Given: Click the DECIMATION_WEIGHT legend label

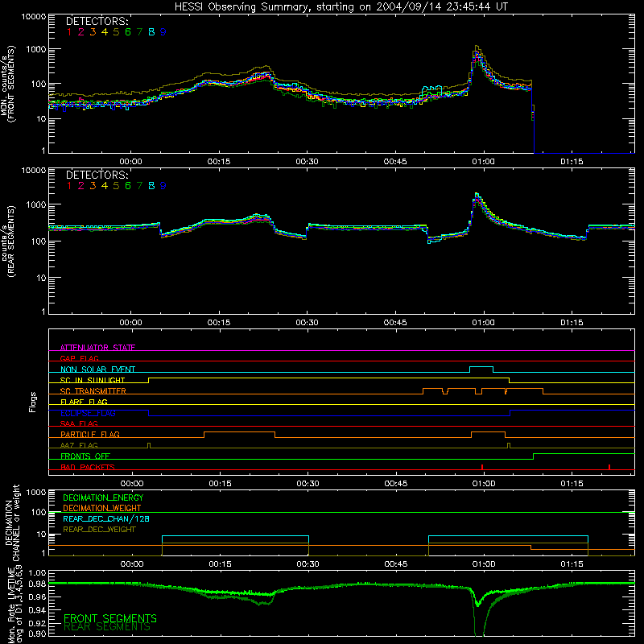Looking at the screenshot, I should pos(102,508).
